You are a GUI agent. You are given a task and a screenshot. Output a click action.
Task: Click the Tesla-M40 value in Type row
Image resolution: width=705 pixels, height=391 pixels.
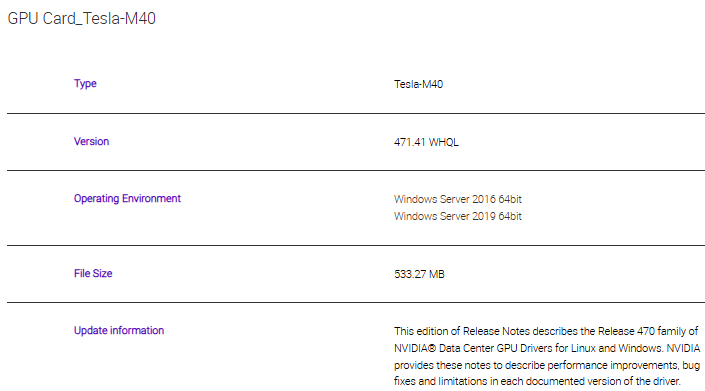click(x=418, y=84)
